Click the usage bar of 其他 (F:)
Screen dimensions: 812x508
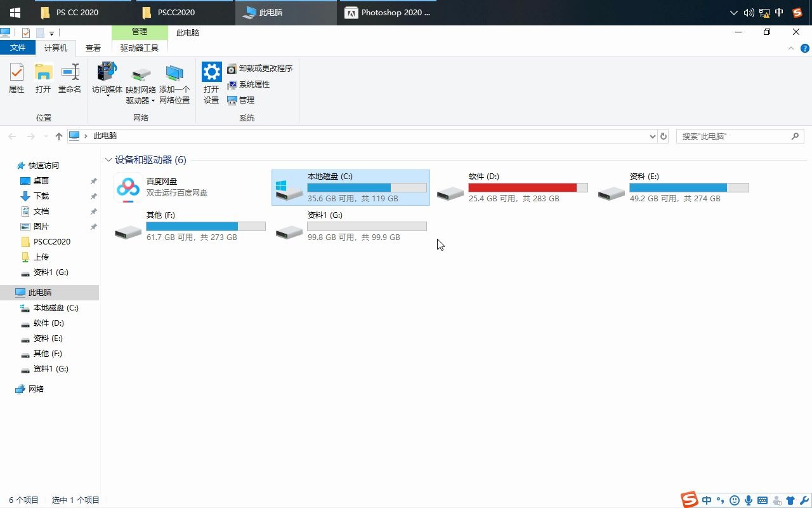coord(206,226)
